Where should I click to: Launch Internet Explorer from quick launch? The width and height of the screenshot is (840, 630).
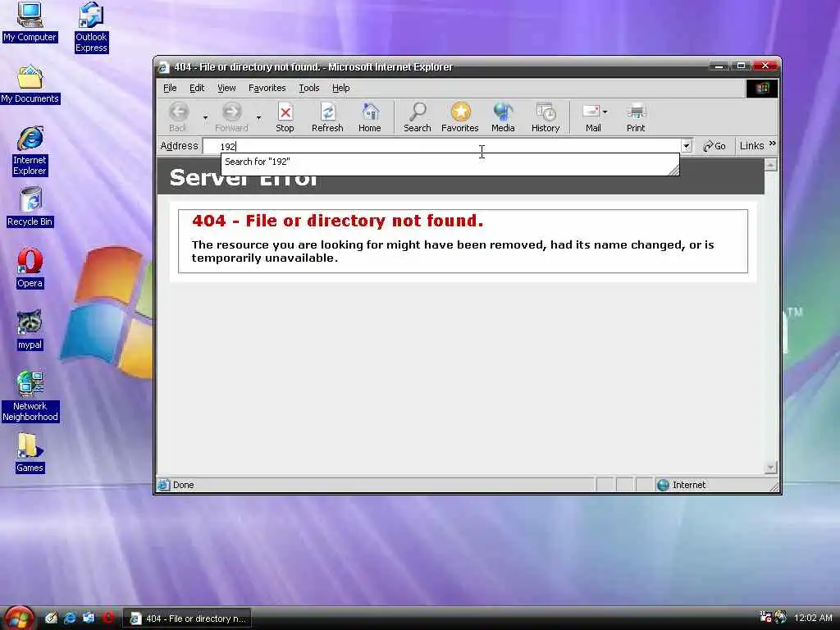(x=71, y=618)
